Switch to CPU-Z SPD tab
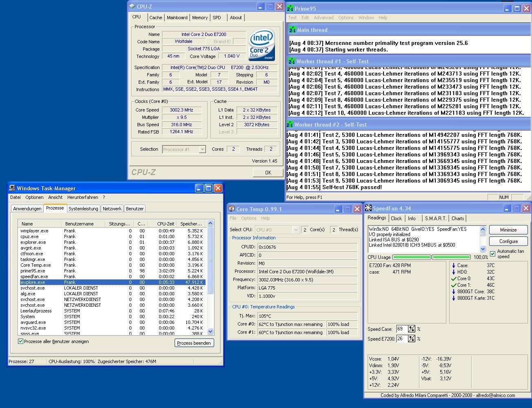The width and height of the screenshot is (532, 408). 217,18
